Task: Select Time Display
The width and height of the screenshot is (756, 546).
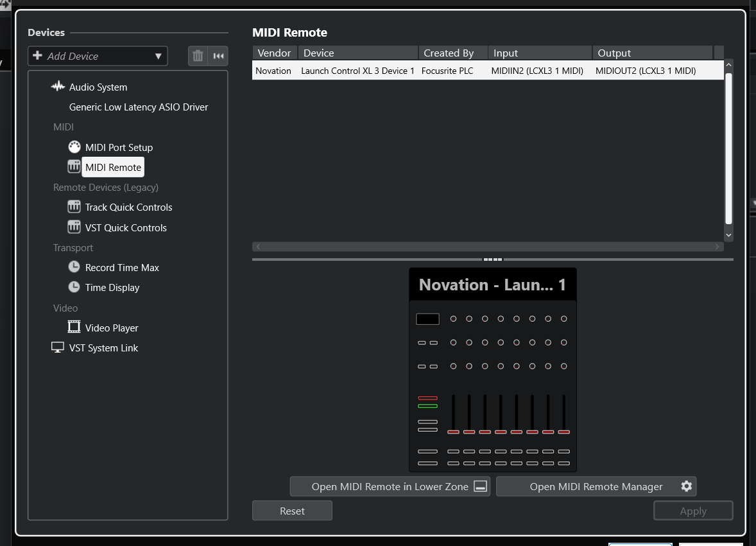Action: (112, 288)
